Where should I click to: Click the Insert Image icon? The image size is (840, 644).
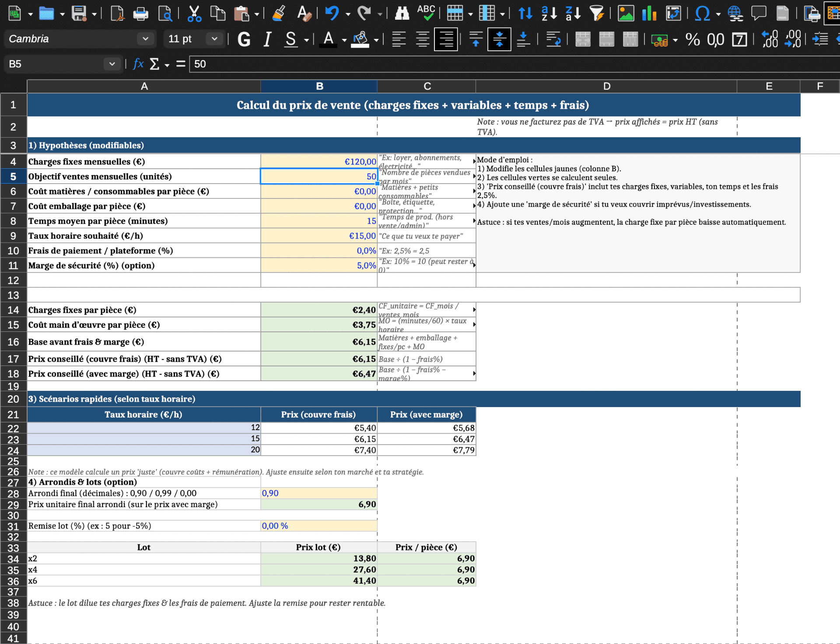click(x=626, y=14)
